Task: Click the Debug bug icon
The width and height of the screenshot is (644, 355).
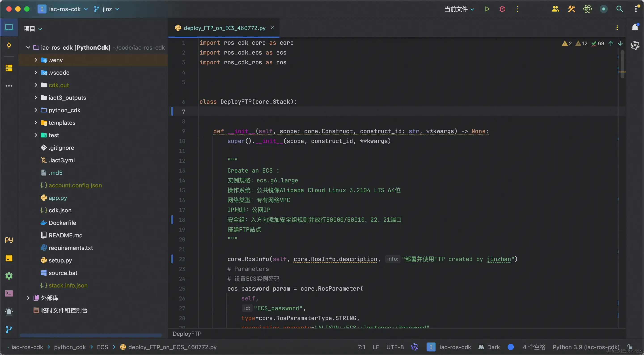Action: [x=502, y=9]
